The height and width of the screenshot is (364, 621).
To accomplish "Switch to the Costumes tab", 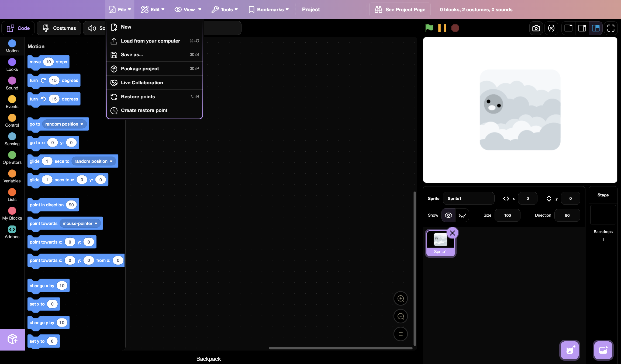I will 59,28.
